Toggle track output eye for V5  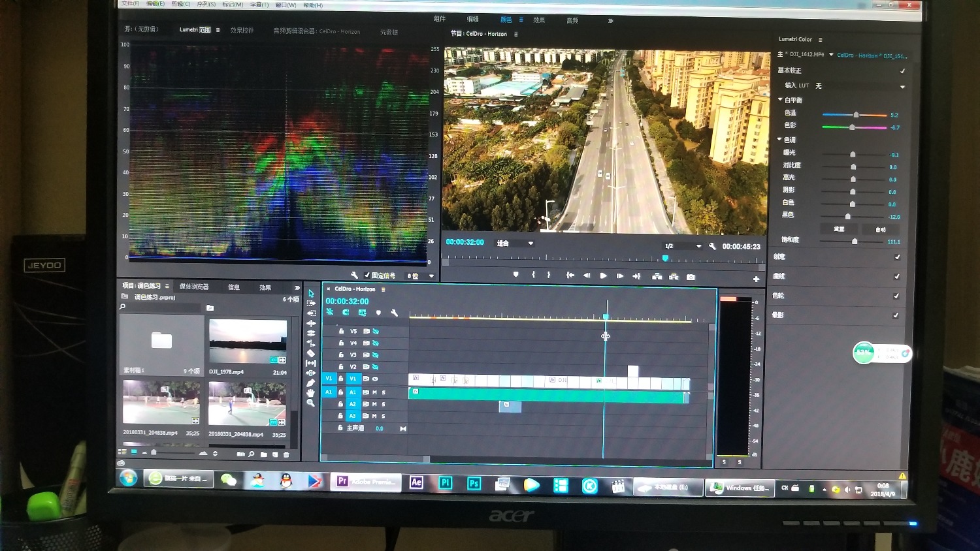pyautogui.click(x=376, y=332)
